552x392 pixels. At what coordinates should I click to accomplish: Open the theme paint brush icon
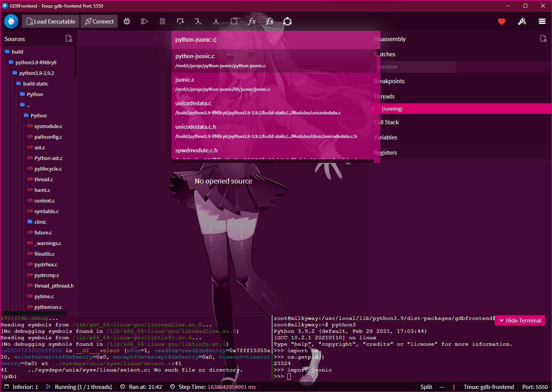(522, 22)
